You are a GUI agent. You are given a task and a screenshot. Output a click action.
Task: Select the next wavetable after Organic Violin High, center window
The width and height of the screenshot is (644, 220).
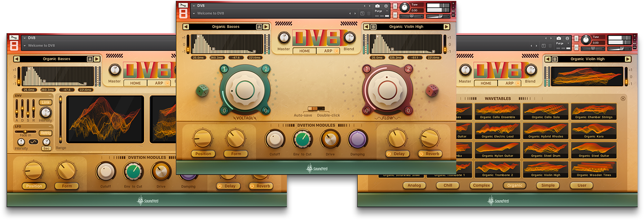pos(446,27)
